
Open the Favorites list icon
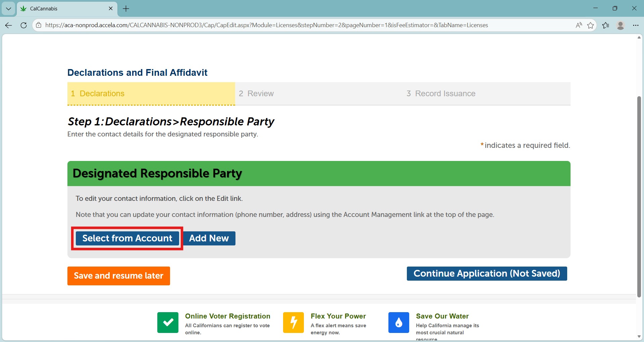coord(606,25)
